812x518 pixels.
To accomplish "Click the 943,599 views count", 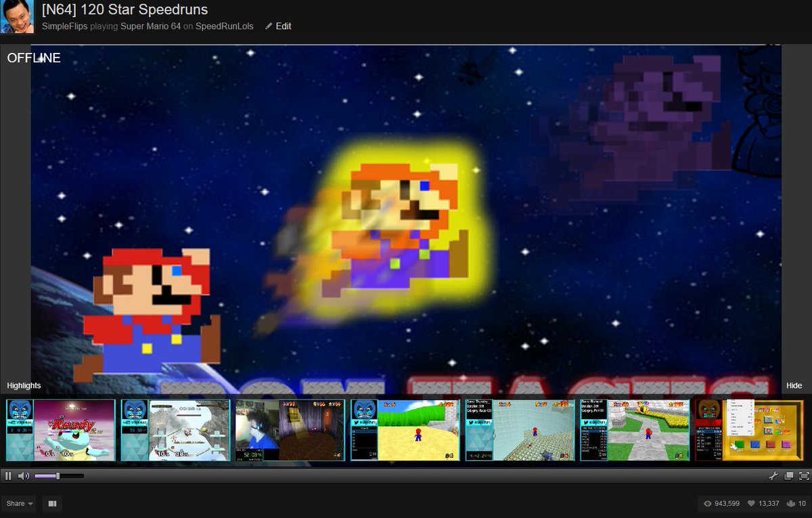I will pos(727,504).
